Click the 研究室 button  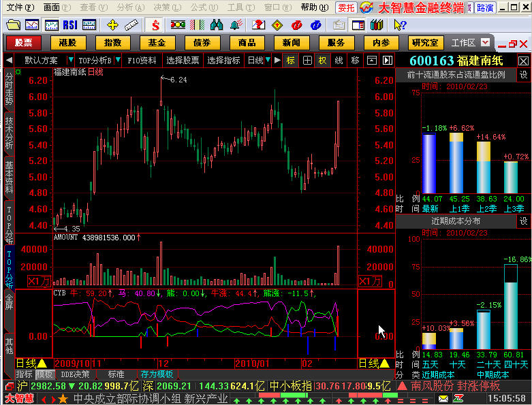[x=426, y=42]
